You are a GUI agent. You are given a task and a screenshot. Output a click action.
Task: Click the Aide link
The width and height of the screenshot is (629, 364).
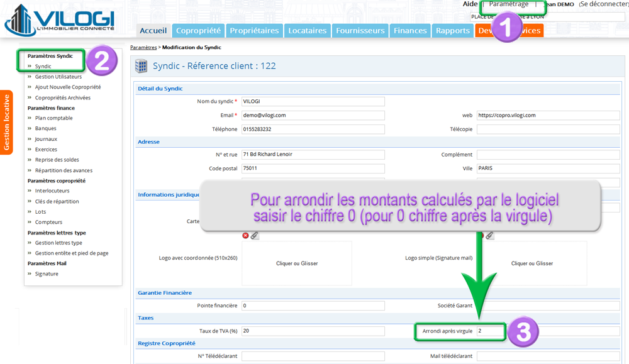click(x=470, y=4)
